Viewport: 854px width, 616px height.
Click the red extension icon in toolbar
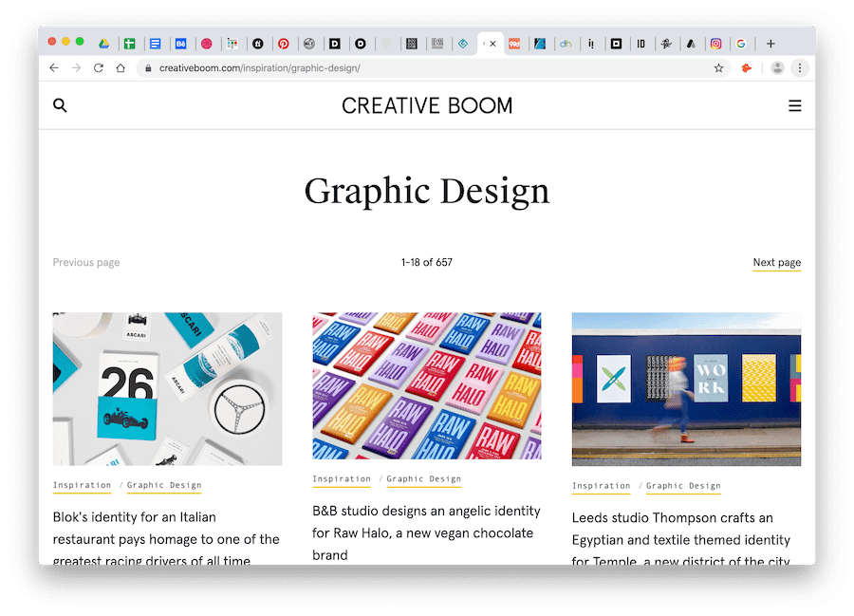(x=746, y=68)
